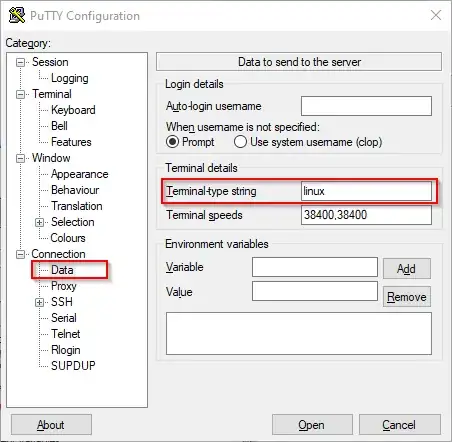Focus the environment Variable field
The width and height of the screenshot is (452, 442).
click(x=315, y=267)
